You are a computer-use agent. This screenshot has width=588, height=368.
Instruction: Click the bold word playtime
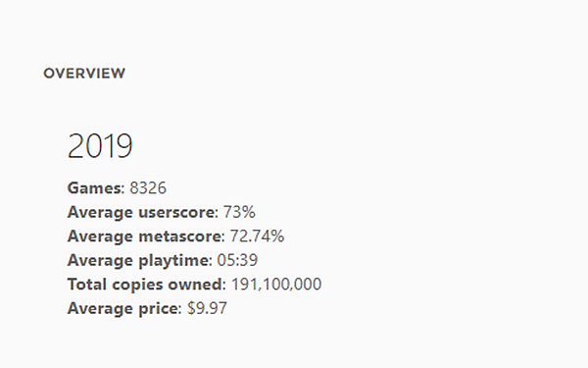click(173, 261)
